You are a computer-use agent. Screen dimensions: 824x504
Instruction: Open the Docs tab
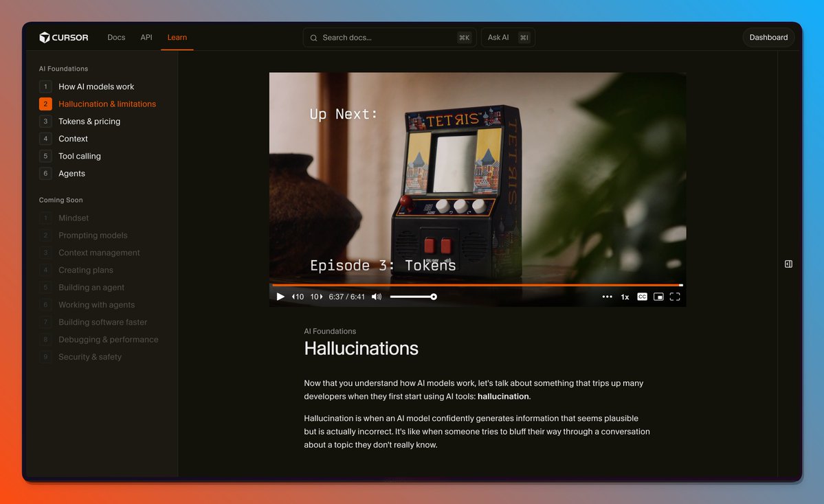(x=116, y=37)
